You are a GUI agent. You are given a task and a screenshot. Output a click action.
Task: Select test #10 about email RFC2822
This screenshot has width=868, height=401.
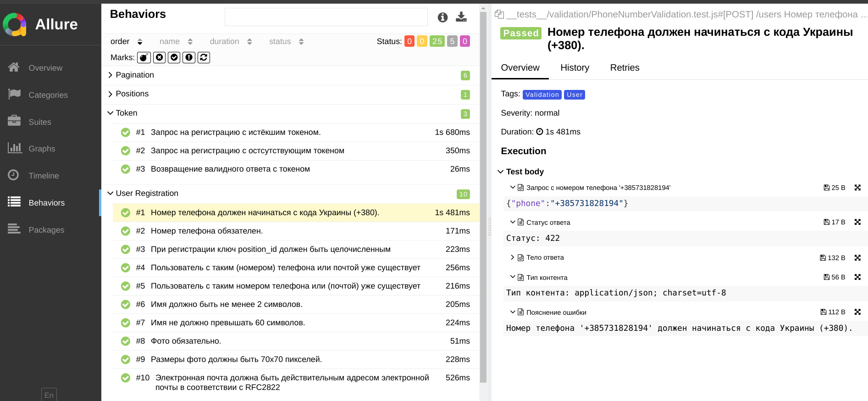tap(296, 383)
